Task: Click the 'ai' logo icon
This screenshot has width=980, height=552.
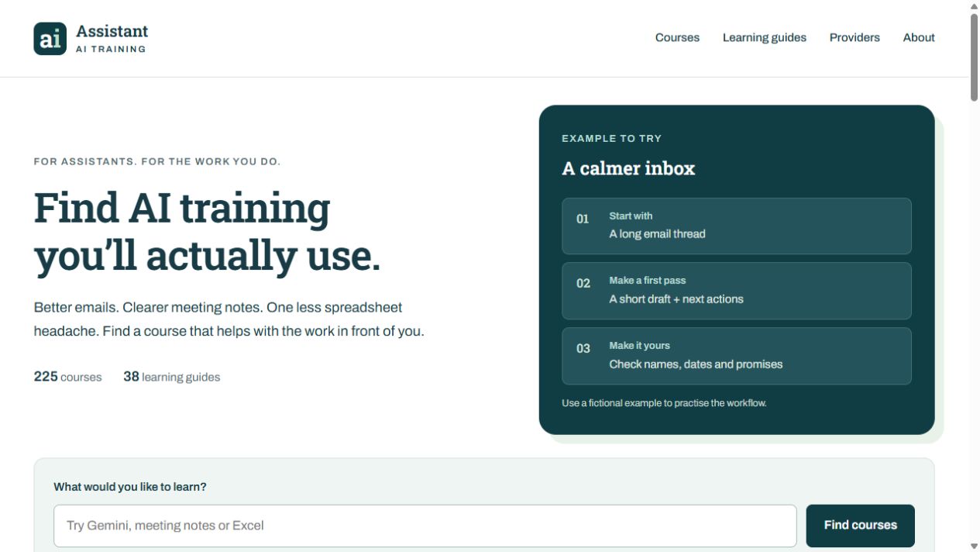Action: 50,39
